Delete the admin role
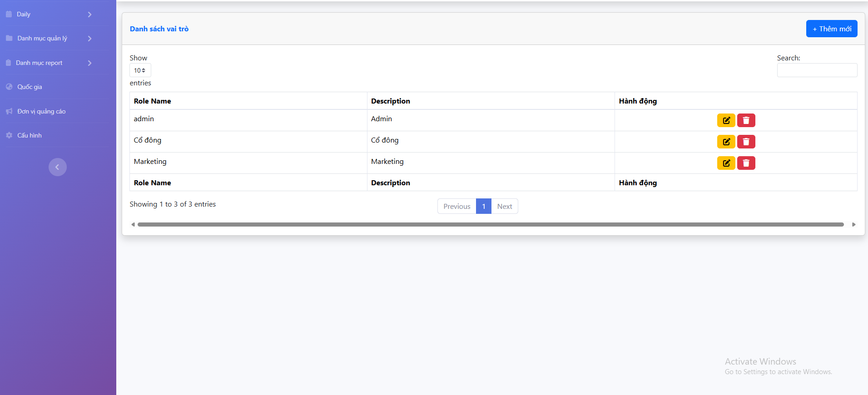 [x=746, y=120]
